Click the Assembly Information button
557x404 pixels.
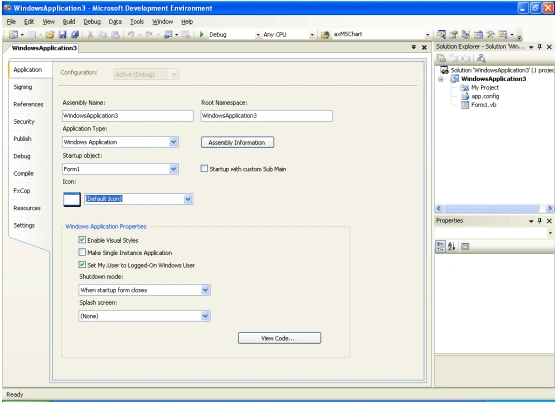tap(237, 142)
